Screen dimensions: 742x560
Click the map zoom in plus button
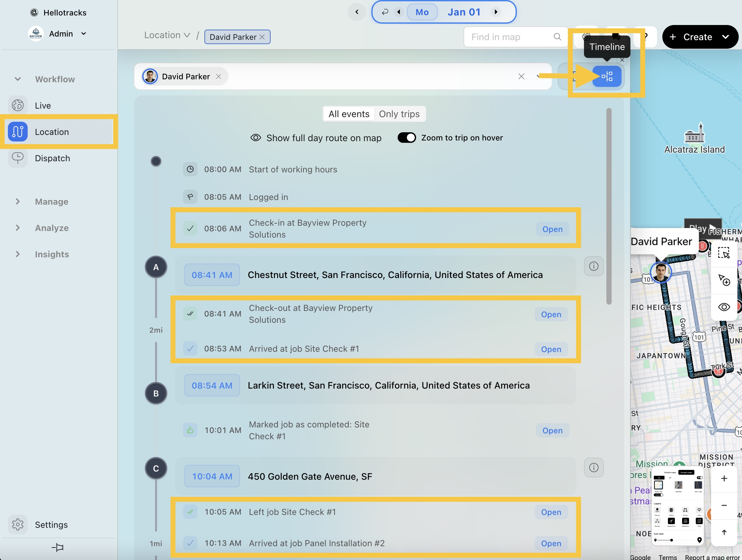[724, 478]
